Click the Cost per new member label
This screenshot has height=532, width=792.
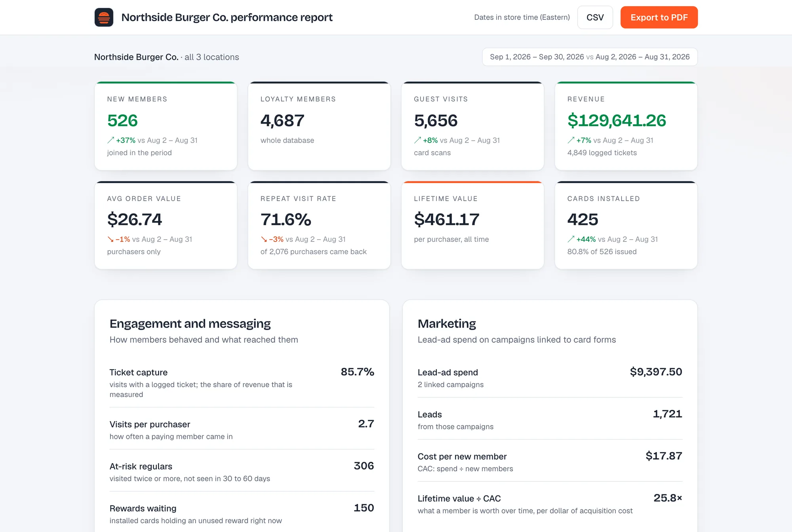462,456
